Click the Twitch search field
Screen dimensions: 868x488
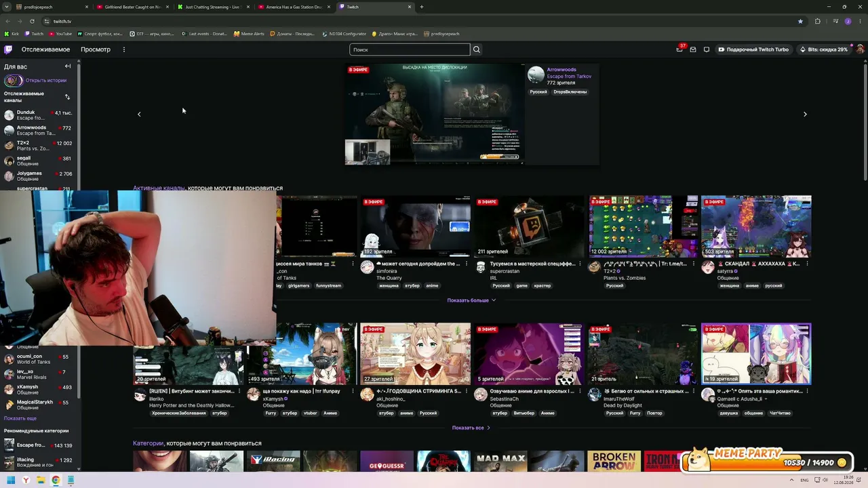(410, 49)
